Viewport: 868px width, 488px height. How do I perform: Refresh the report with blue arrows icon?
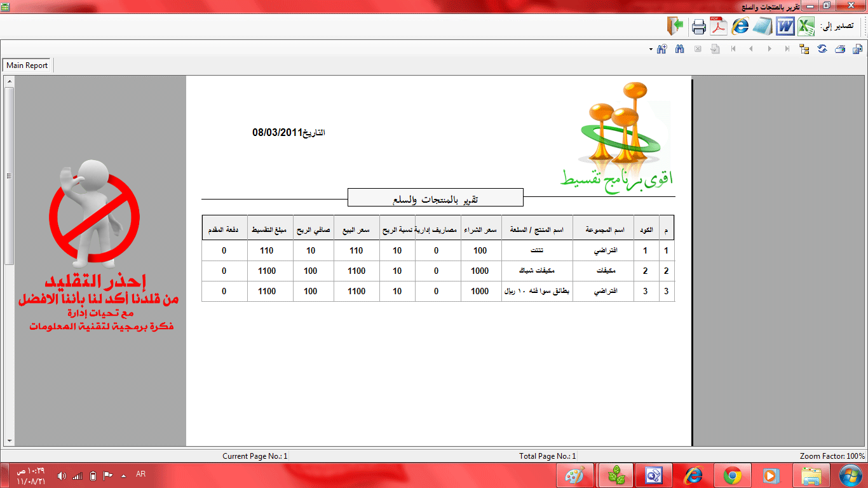pos(822,49)
